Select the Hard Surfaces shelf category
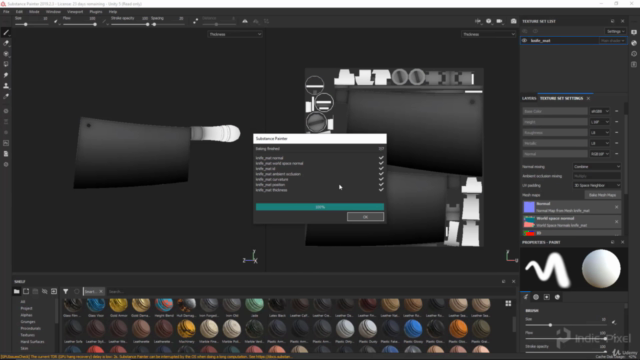Image resolution: width=640 pixels, height=360 pixels. [x=32, y=342]
